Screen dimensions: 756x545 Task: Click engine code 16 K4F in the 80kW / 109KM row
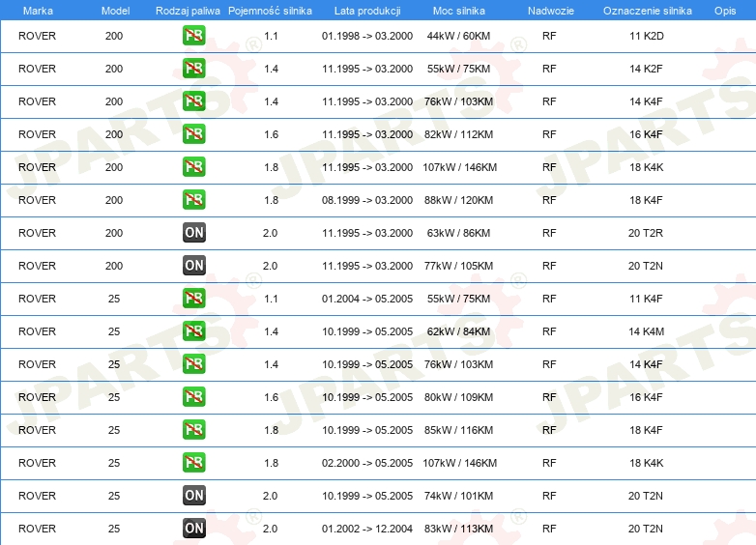[646, 397]
